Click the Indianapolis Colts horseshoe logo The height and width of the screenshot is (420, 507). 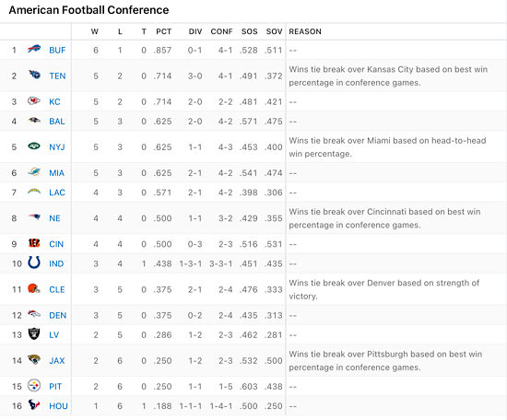(x=34, y=262)
